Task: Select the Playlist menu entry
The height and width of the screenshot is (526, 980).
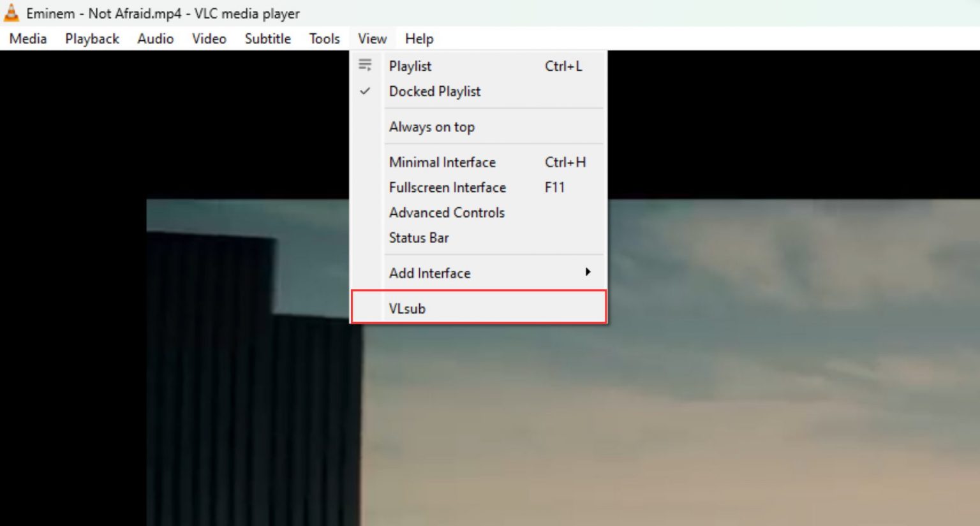Action: coord(410,66)
